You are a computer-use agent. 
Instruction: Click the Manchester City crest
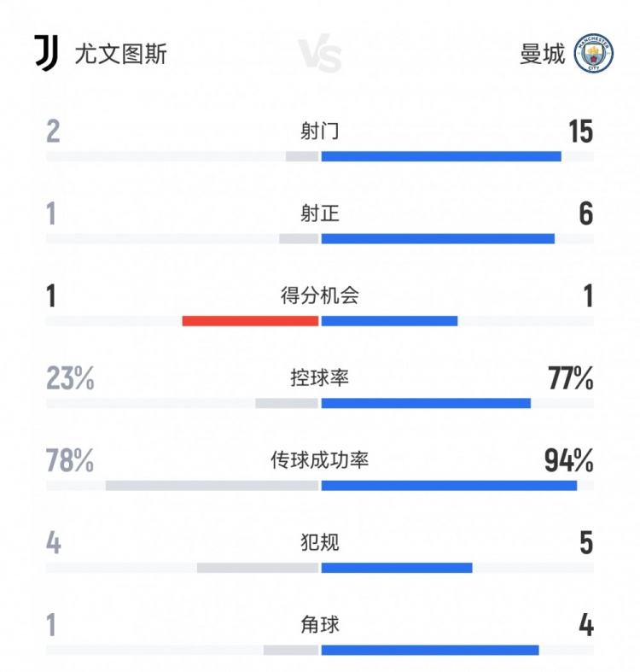click(593, 53)
